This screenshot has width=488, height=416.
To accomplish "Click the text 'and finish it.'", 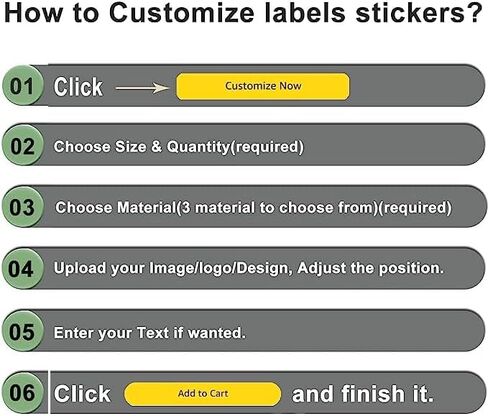I will [x=363, y=394].
